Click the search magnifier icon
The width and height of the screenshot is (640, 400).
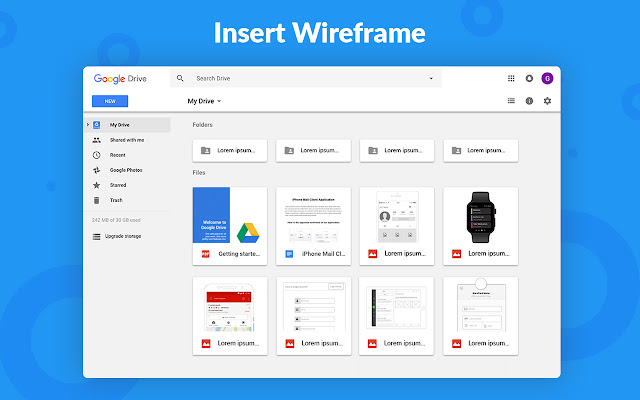click(x=180, y=78)
